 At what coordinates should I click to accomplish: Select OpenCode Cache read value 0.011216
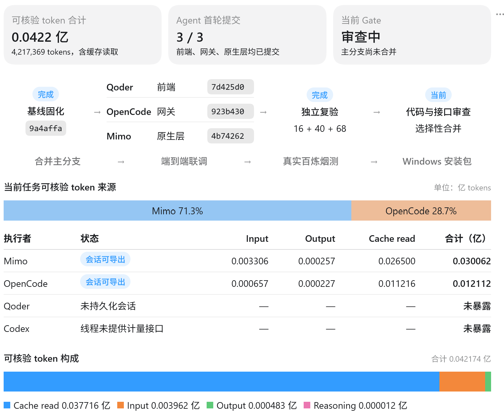pyautogui.click(x=397, y=284)
